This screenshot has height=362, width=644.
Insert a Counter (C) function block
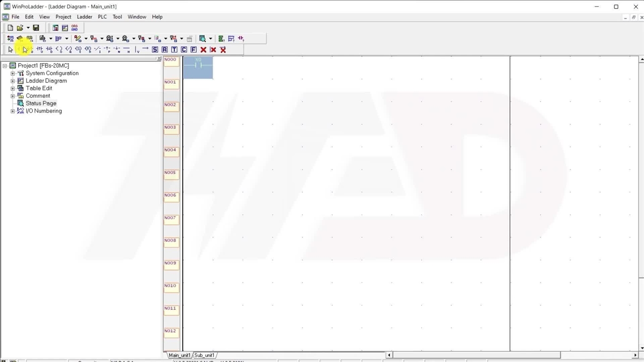point(184,50)
